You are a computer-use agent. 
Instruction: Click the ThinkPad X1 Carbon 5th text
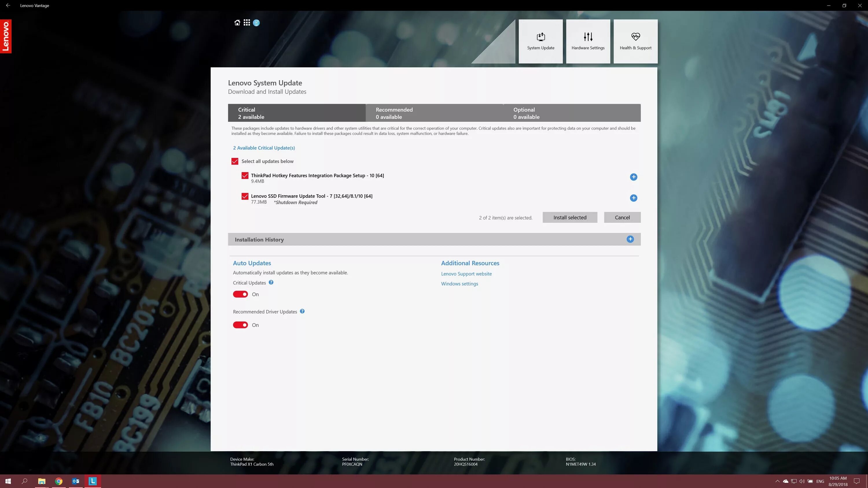coord(252,464)
